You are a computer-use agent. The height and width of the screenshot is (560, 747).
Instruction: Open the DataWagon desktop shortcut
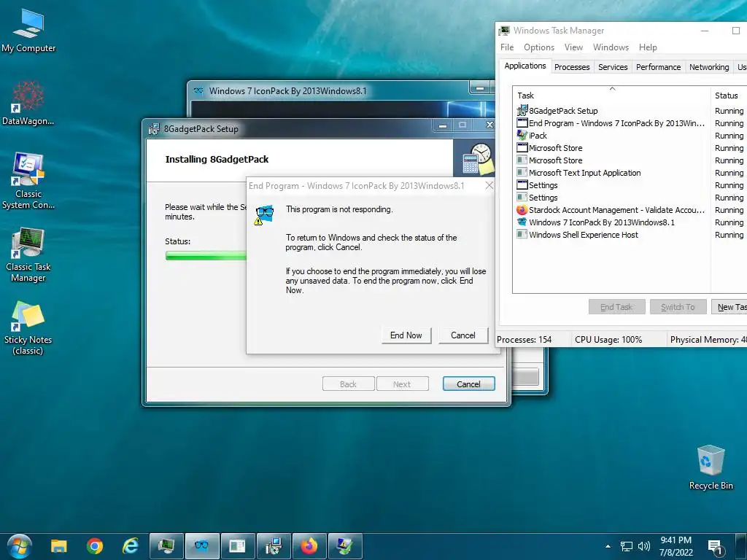point(28,104)
